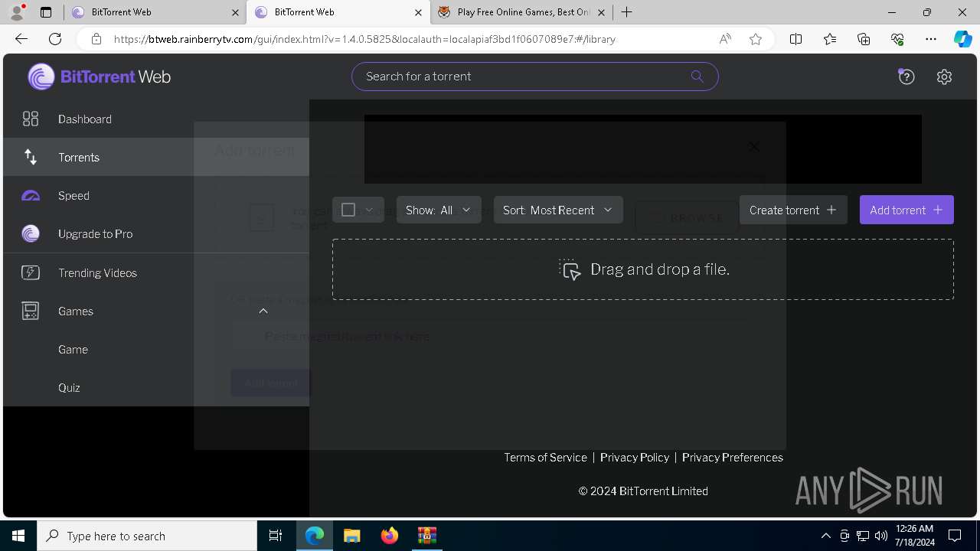The height and width of the screenshot is (551, 980).
Task: Click the Upgrade to Pro icon
Action: pyautogui.click(x=31, y=234)
